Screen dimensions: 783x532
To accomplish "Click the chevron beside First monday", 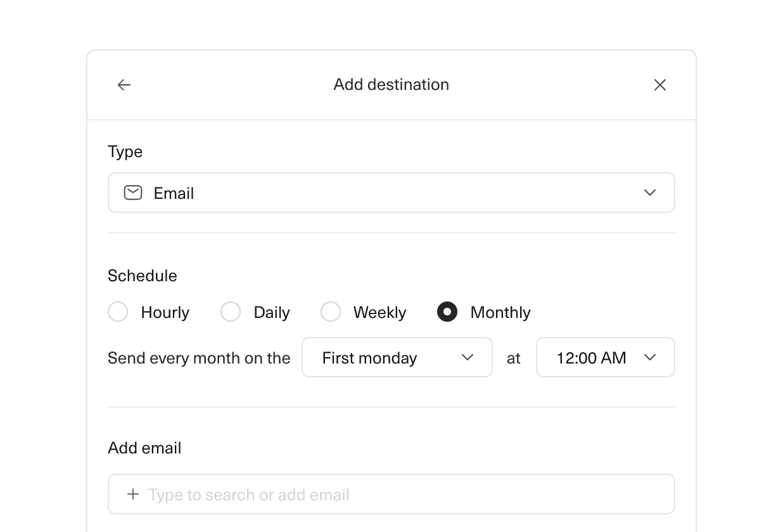I will [468, 357].
